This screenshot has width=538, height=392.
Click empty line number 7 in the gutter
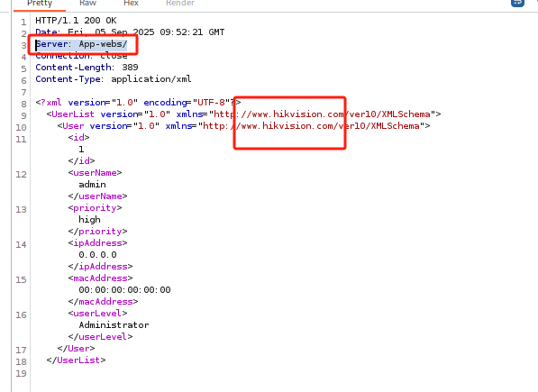point(23,93)
